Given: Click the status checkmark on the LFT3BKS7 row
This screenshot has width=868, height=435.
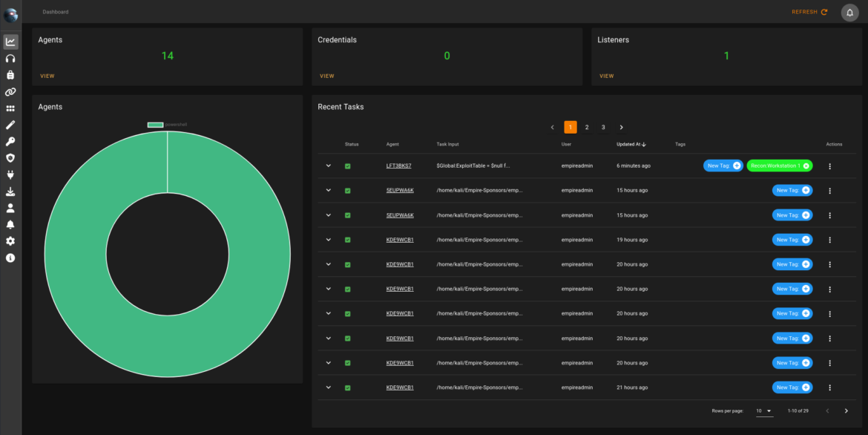Looking at the screenshot, I should [x=346, y=166].
